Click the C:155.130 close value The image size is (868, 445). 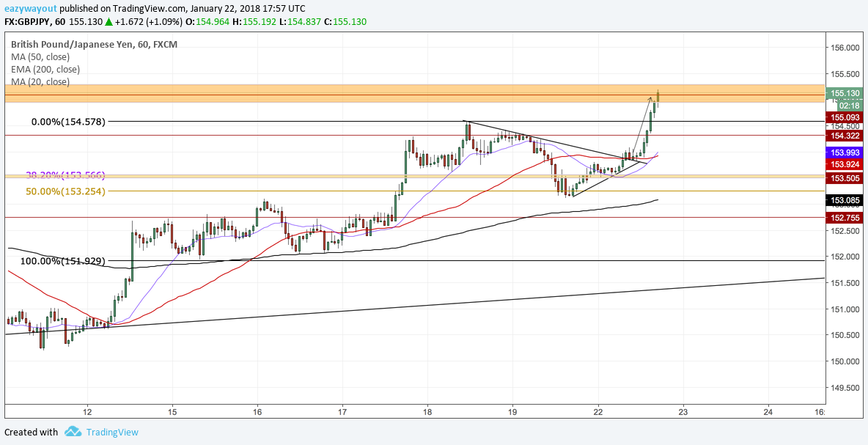pyautogui.click(x=345, y=21)
